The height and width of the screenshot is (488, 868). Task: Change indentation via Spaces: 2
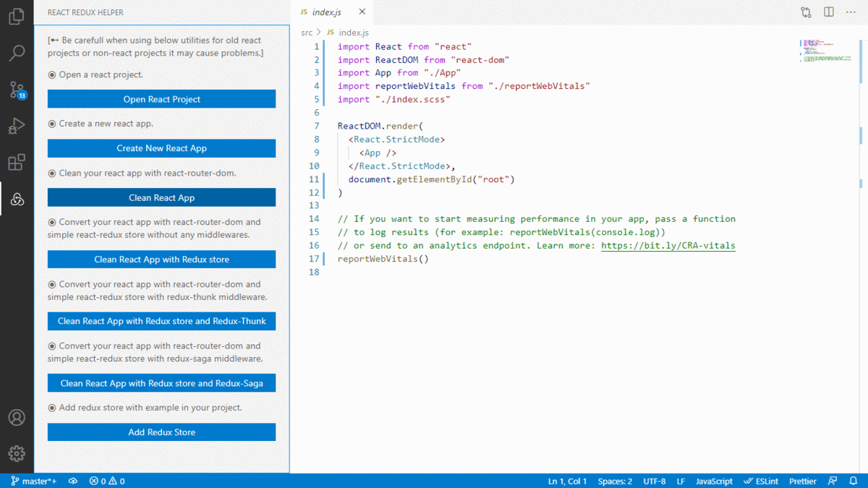(615, 481)
